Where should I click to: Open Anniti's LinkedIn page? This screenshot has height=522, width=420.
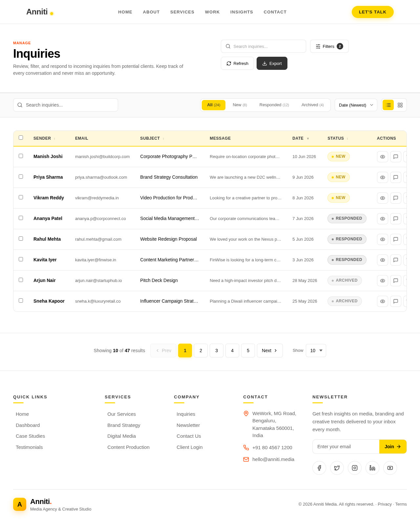(x=372, y=468)
